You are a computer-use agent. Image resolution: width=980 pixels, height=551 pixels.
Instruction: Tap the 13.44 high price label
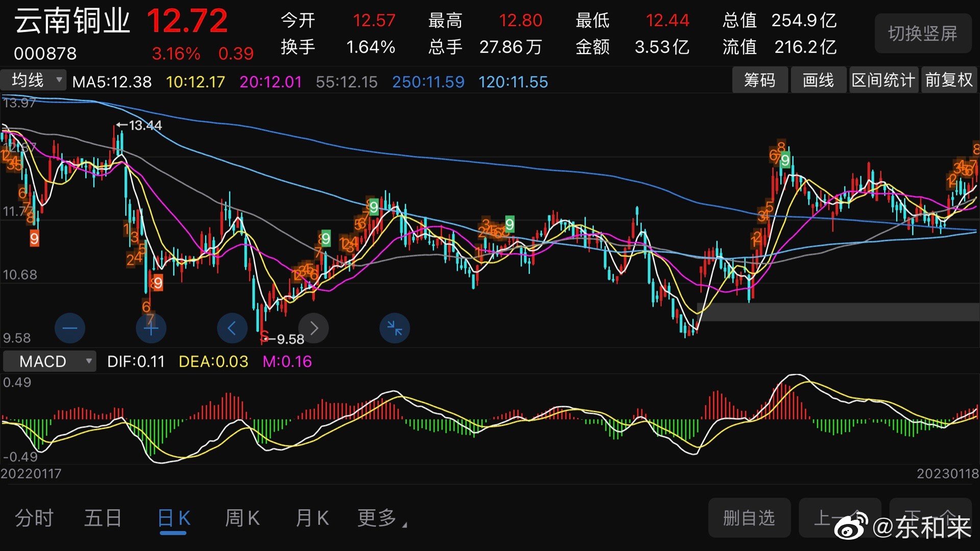(x=144, y=125)
